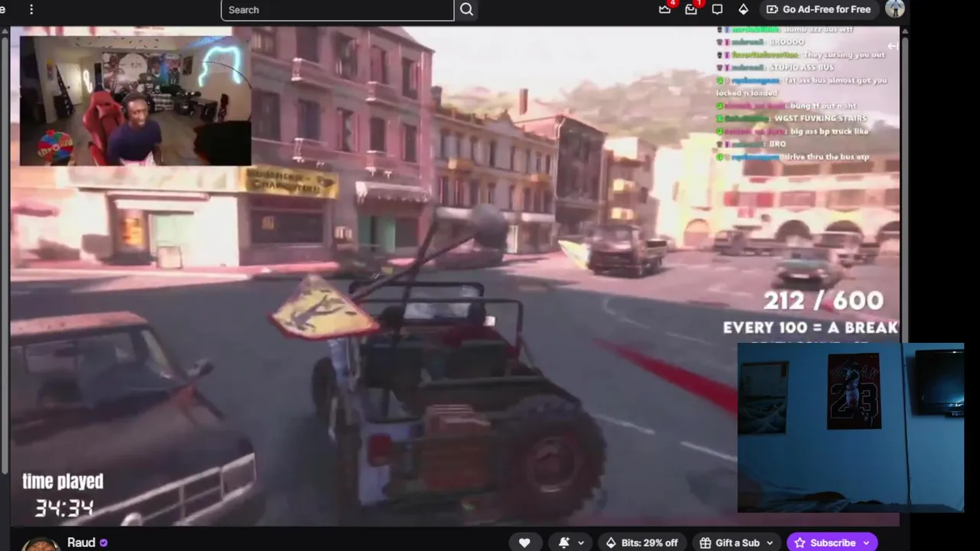This screenshot has height=551, width=980.
Task: Open the user profile avatar menu
Action: pos(894,9)
